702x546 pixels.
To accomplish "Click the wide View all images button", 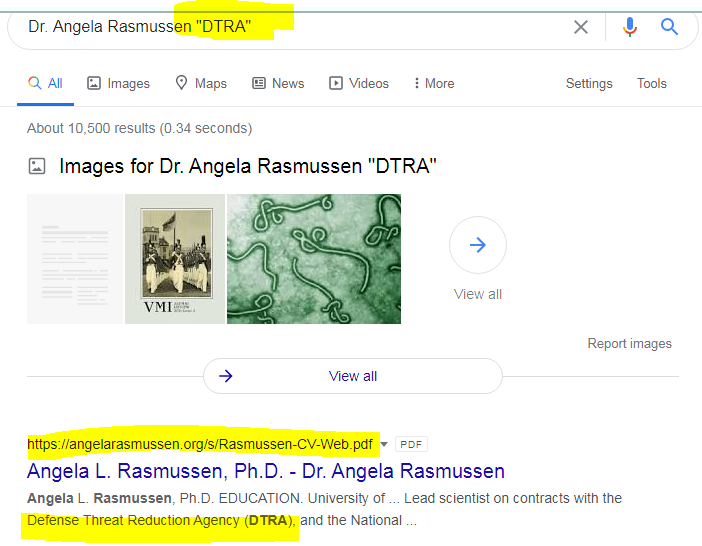I will [352, 376].
